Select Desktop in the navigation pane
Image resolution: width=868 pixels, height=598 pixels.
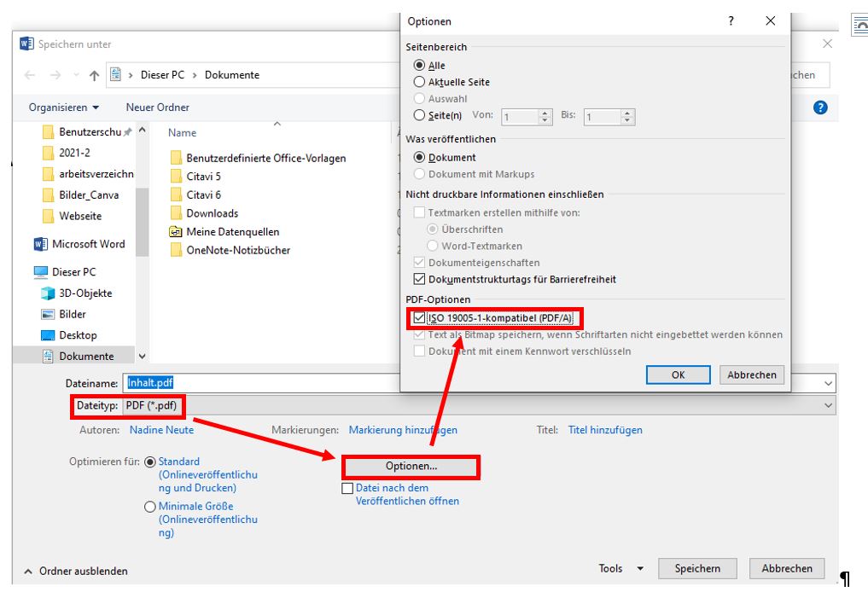tap(78, 335)
